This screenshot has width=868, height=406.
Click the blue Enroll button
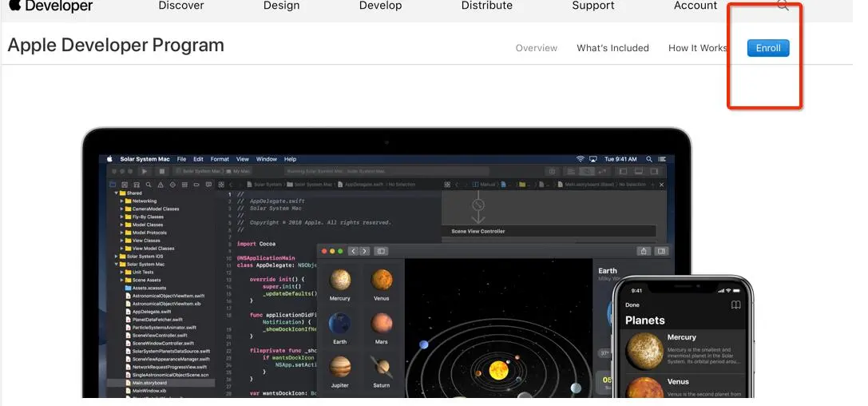pos(768,48)
